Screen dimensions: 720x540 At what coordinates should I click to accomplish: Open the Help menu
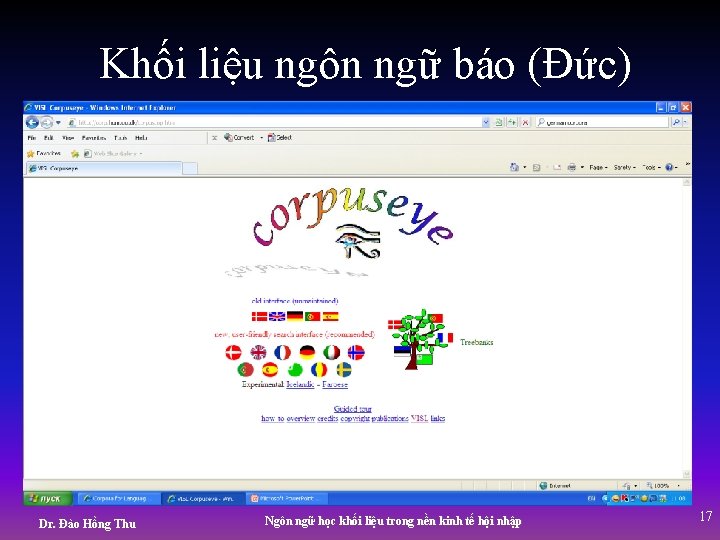[141, 138]
